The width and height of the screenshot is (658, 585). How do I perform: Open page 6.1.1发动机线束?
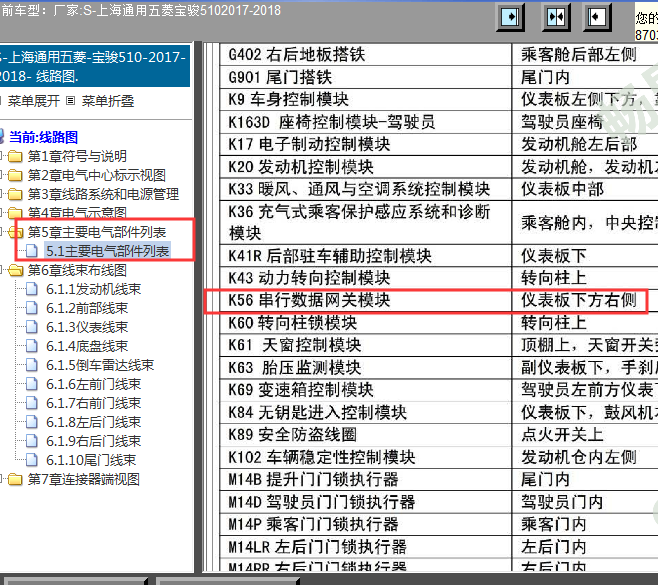click(94, 289)
